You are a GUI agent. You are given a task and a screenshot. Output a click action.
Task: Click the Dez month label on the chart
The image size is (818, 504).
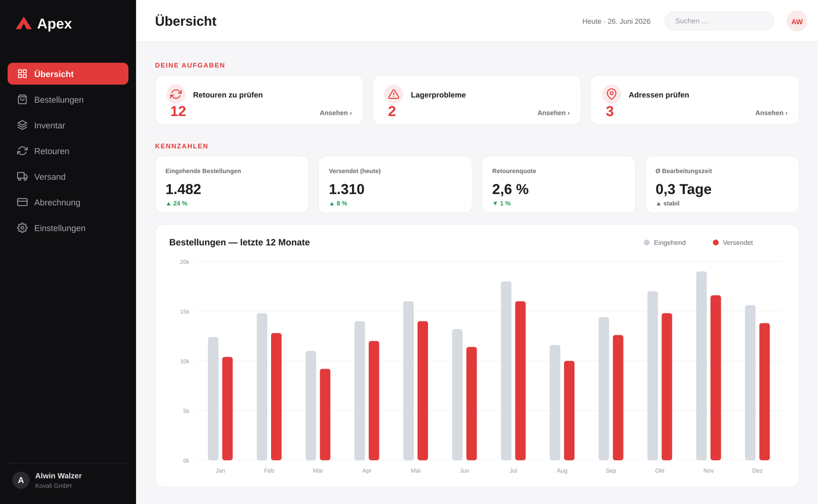point(757,471)
